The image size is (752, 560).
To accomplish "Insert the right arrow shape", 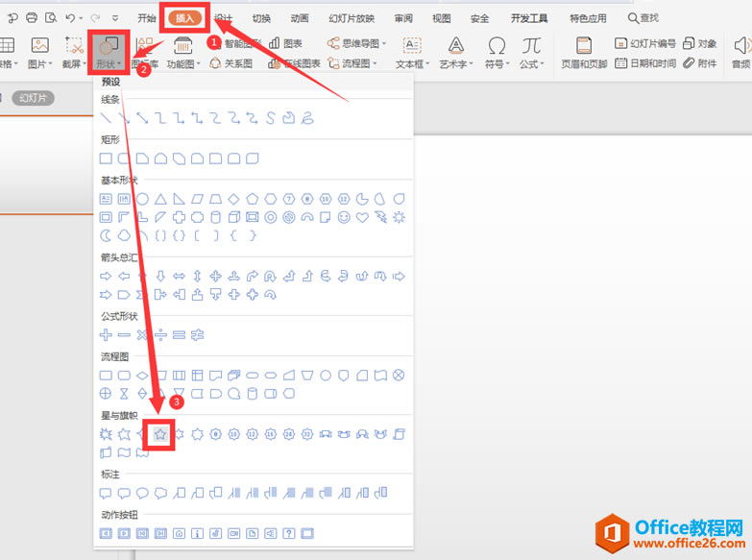I will pyautogui.click(x=106, y=276).
